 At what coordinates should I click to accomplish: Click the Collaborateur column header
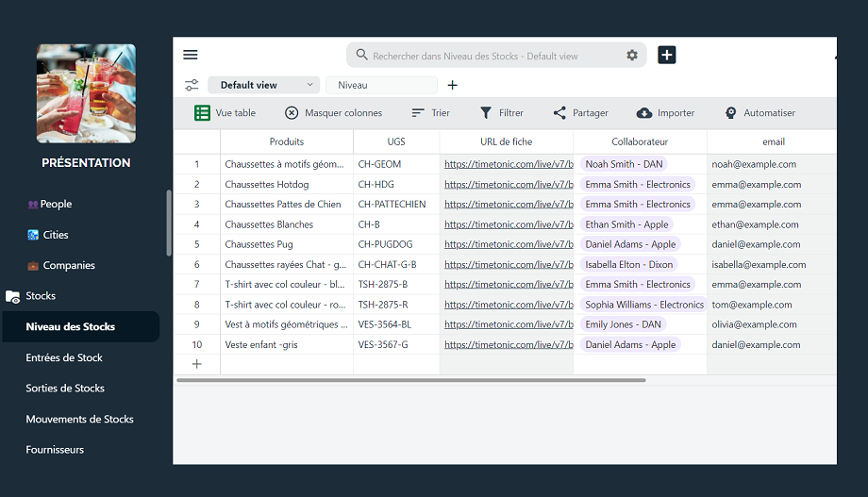pyautogui.click(x=640, y=141)
